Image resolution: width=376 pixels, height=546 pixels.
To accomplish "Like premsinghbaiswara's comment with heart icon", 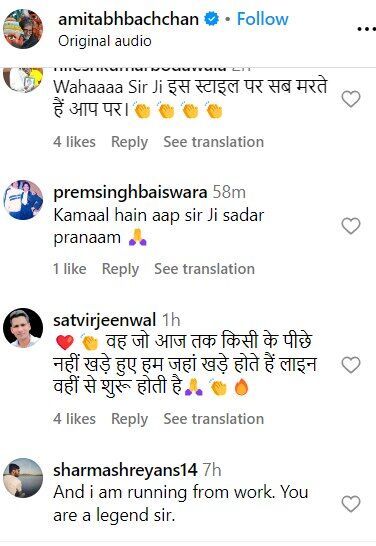I will click(351, 226).
